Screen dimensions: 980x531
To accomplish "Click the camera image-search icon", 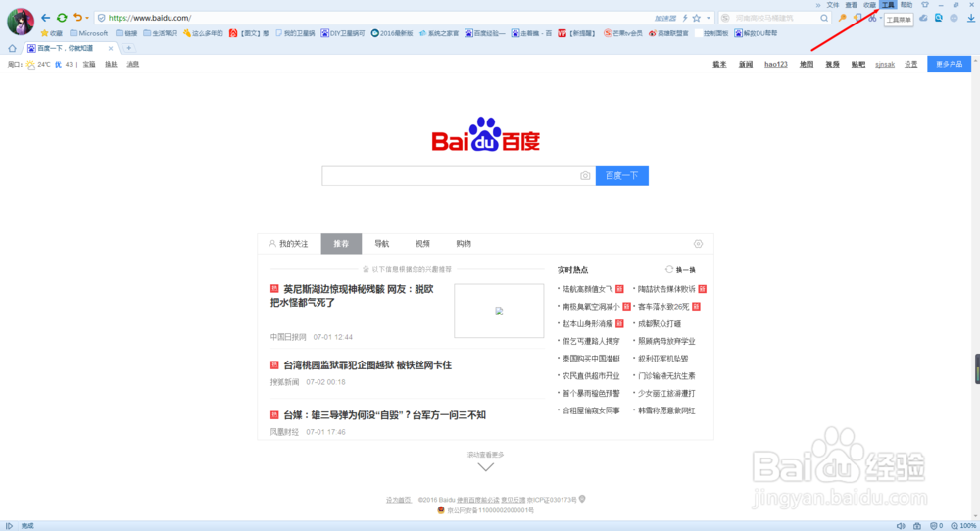I will pos(585,176).
